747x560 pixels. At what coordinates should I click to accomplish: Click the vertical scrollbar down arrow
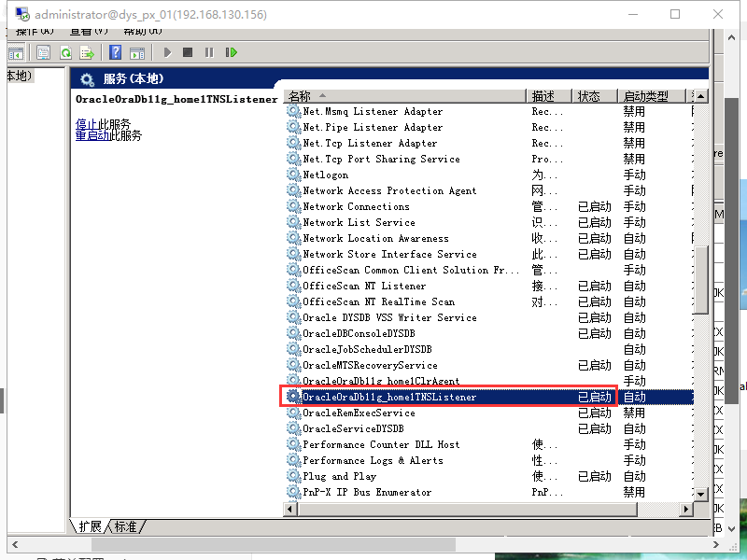tap(701, 494)
